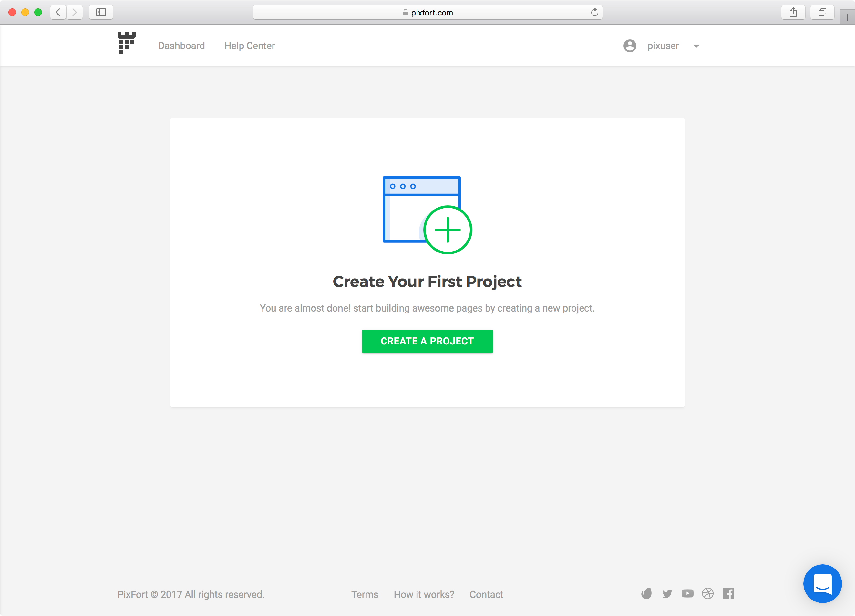Open Safari share menu
Viewport: 855px width, 616px height.
click(x=793, y=13)
